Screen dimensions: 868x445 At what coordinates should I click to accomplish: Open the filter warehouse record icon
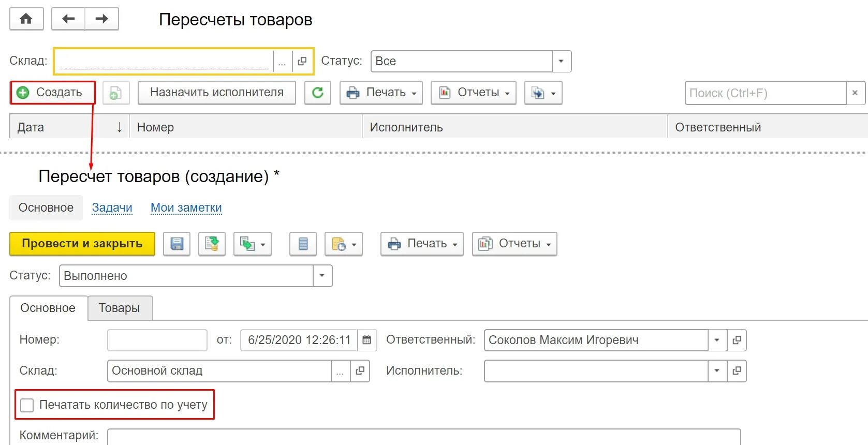[x=302, y=62]
